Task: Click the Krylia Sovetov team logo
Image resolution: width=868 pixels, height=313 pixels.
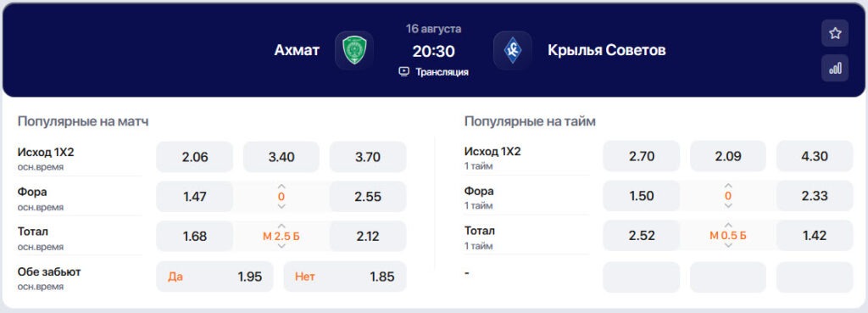Action: [513, 50]
